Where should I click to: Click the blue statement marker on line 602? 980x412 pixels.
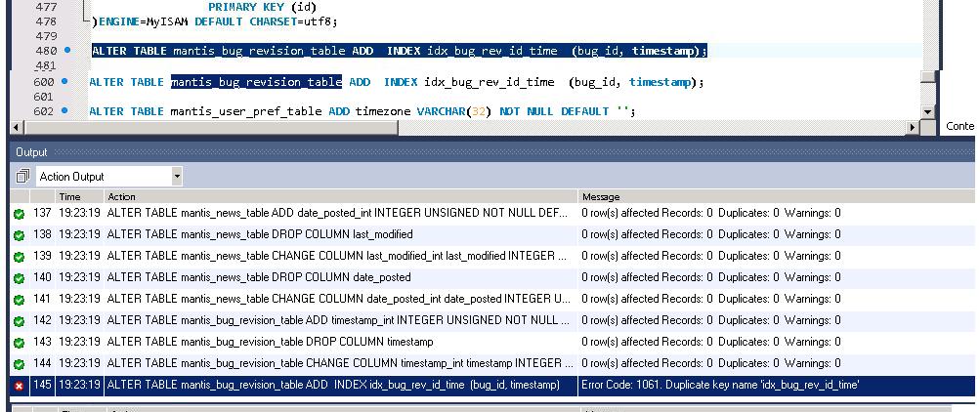64,111
